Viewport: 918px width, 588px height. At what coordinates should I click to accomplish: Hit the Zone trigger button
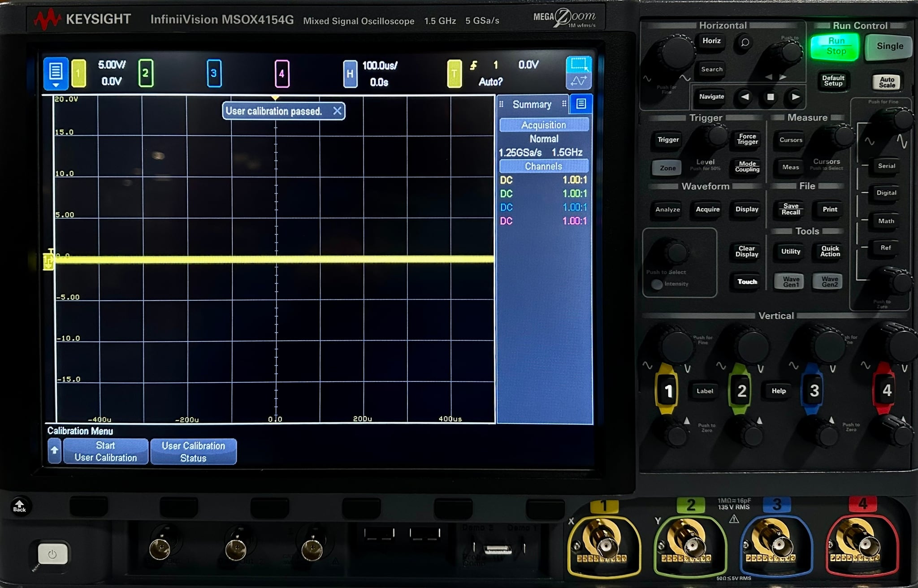click(x=667, y=168)
